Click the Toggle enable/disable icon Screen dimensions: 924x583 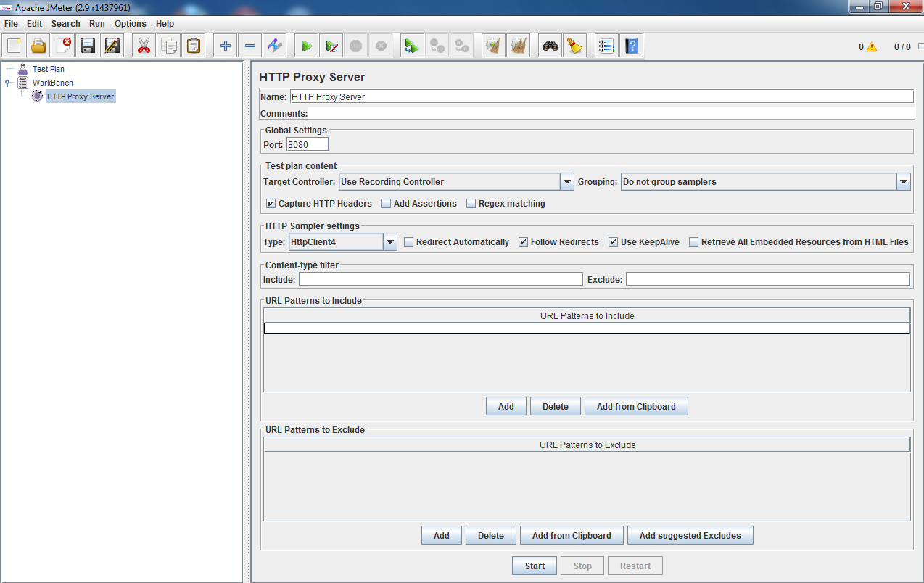click(275, 46)
